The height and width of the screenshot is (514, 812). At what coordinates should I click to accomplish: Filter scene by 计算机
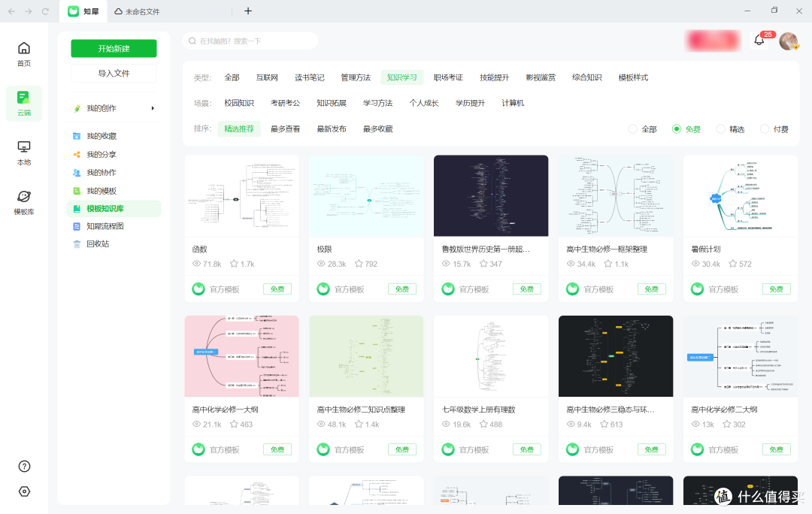point(513,103)
